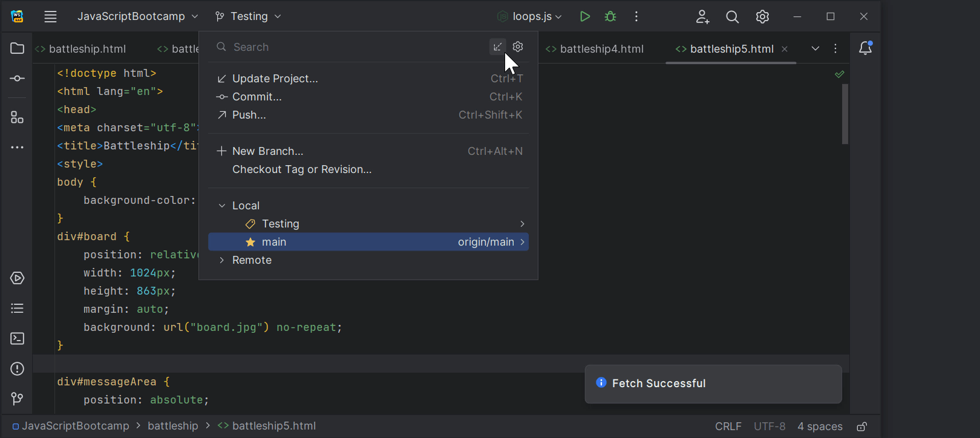Run loops.js with the green play button
Image resolution: width=980 pixels, height=438 pixels.
point(584,16)
